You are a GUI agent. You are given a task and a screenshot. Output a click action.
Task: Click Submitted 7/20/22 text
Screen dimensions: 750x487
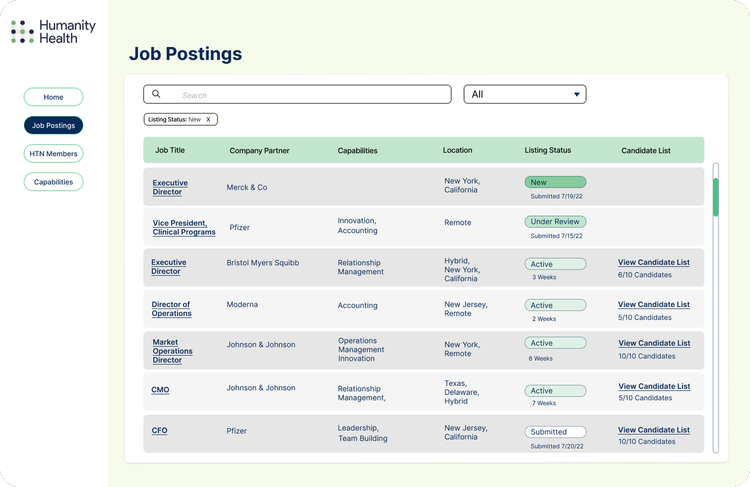[557, 446]
